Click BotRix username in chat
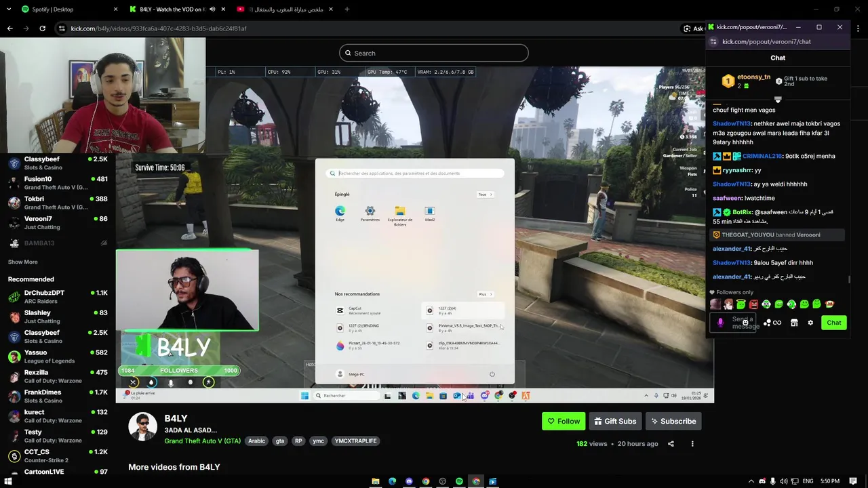 click(741, 212)
